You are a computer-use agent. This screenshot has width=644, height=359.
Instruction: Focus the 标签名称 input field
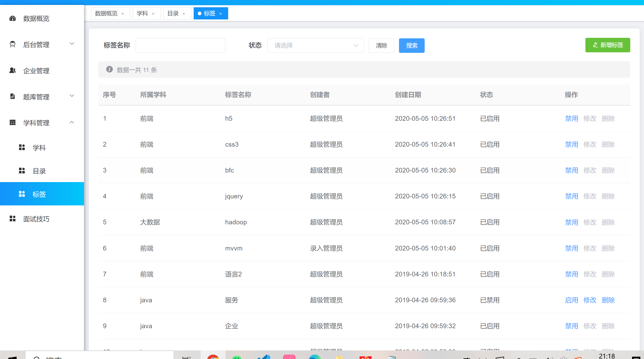pyautogui.click(x=180, y=46)
